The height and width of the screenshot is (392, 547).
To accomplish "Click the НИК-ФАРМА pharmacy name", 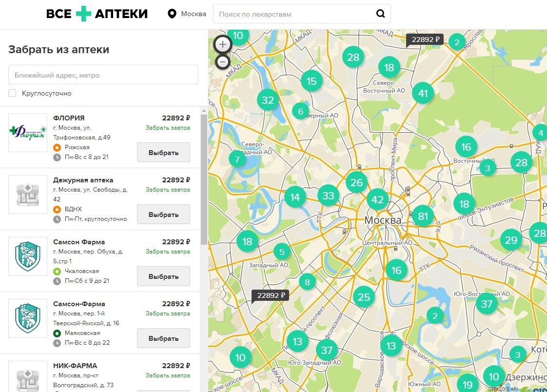I will (75, 366).
